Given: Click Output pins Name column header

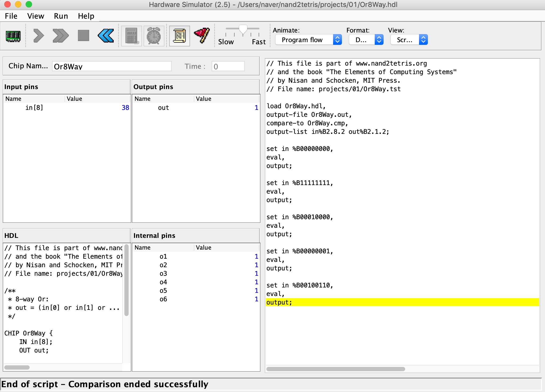Looking at the screenshot, I should 163,99.
